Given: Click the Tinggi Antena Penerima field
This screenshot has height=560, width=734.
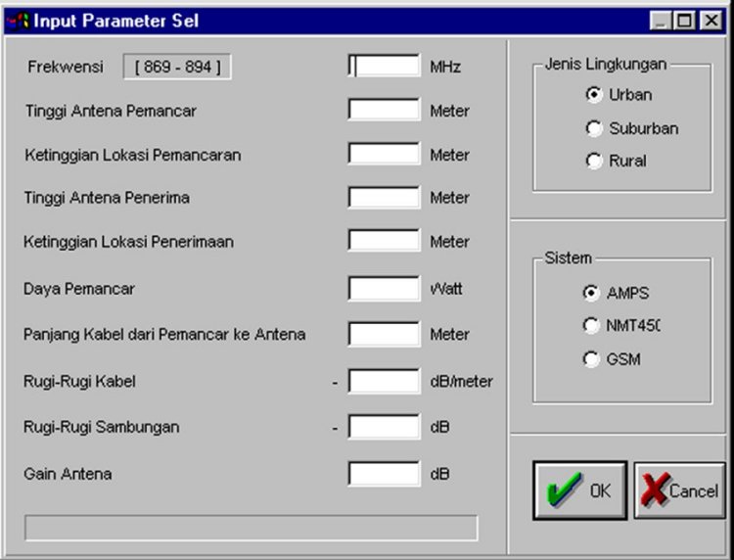Looking at the screenshot, I should click(x=384, y=198).
